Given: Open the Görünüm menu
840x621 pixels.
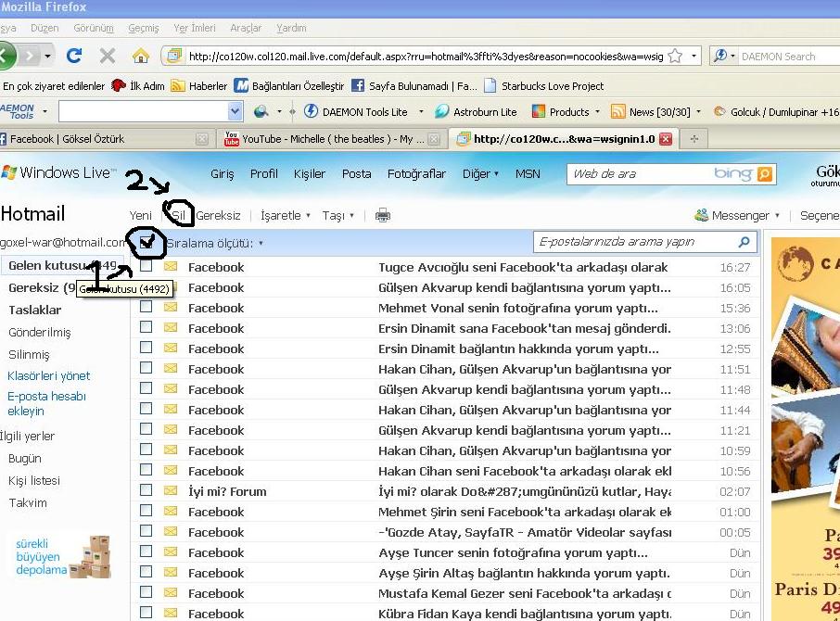Looking at the screenshot, I should coord(94,28).
